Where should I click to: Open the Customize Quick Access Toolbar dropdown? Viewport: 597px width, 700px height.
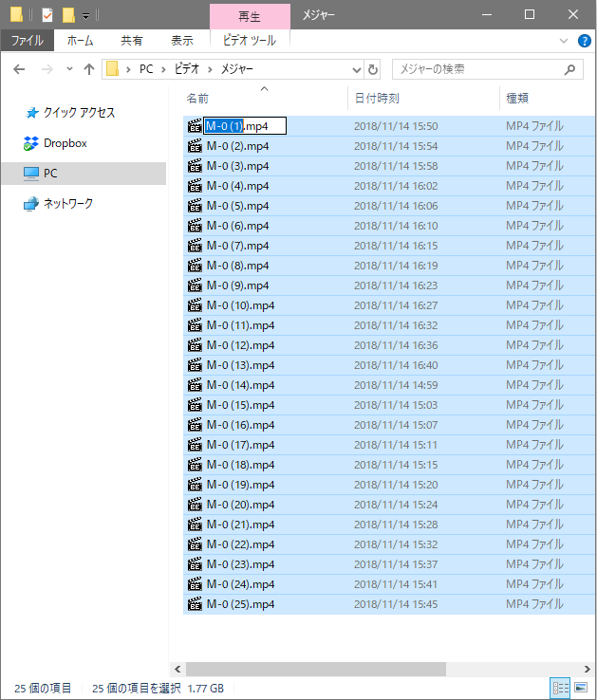(x=85, y=15)
